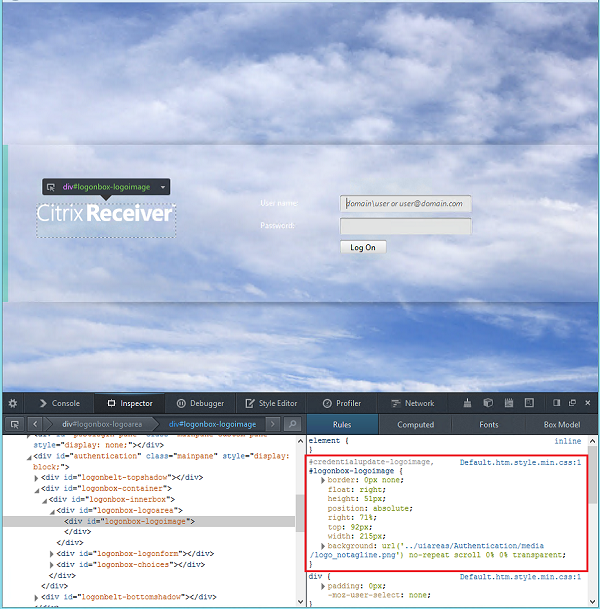Click the User name input field

pos(405,204)
